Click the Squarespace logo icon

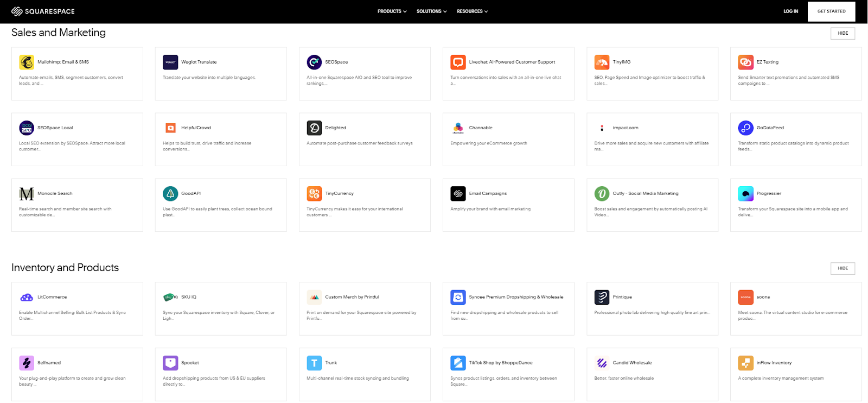pyautogui.click(x=17, y=11)
